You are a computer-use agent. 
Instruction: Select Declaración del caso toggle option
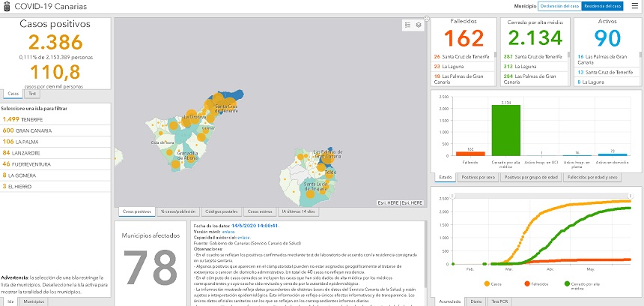click(x=559, y=6)
